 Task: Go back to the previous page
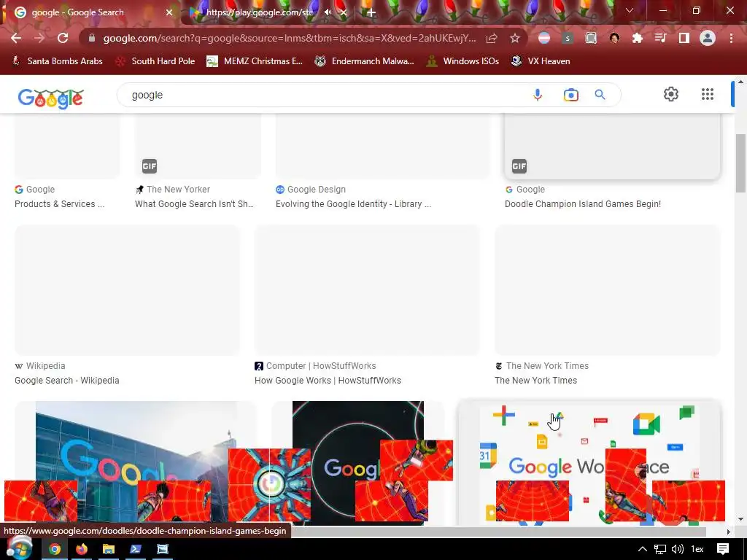click(x=16, y=38)
